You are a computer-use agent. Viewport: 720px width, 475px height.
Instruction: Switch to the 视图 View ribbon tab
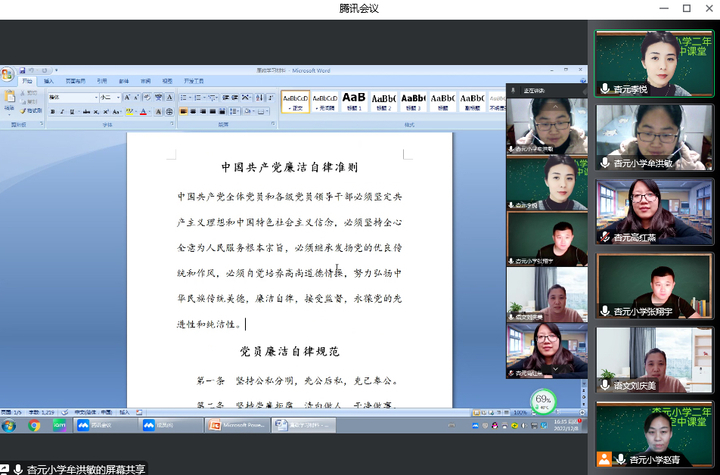pos(167,81)
